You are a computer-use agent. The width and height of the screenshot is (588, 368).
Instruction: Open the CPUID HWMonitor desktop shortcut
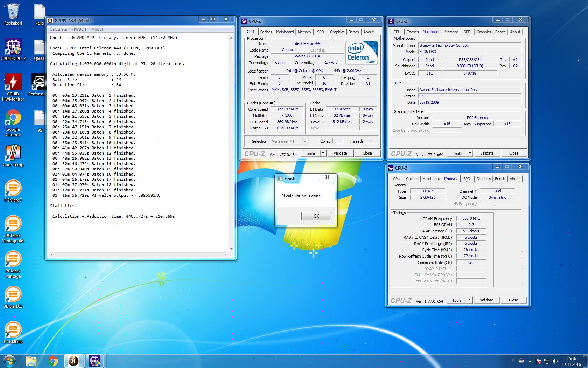click(x=13, y=87)
